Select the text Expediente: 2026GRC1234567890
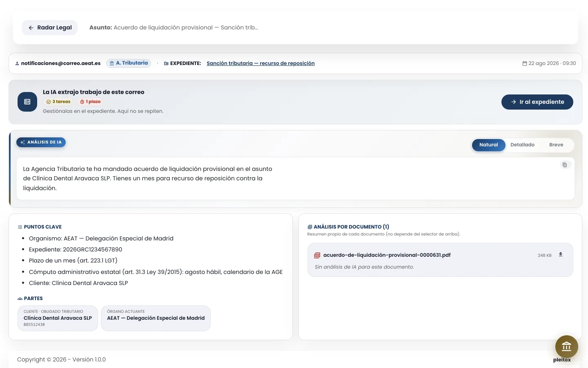 pos(76,249)
